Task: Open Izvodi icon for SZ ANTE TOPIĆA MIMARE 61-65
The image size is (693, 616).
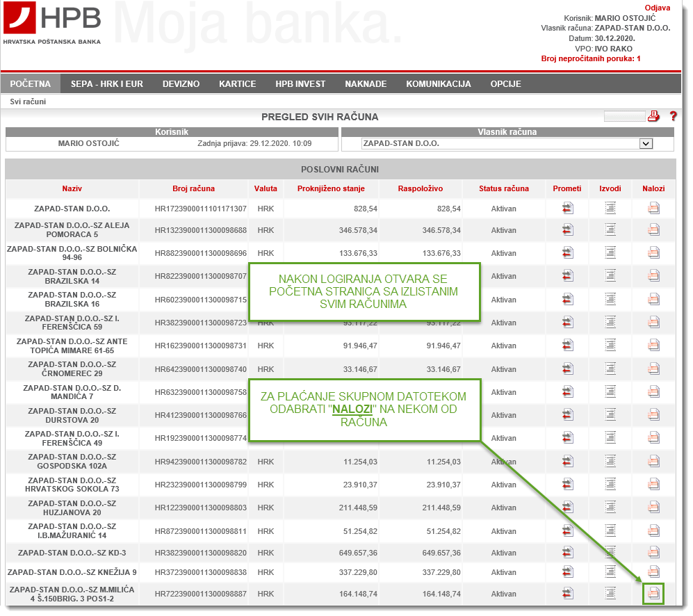Action: 610,346
